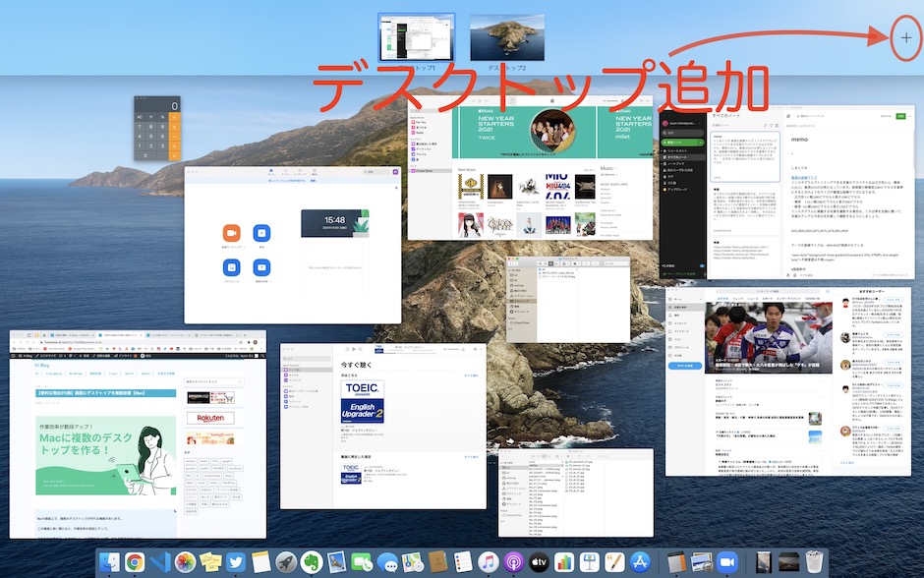Open the Evernote memo window

786,193
